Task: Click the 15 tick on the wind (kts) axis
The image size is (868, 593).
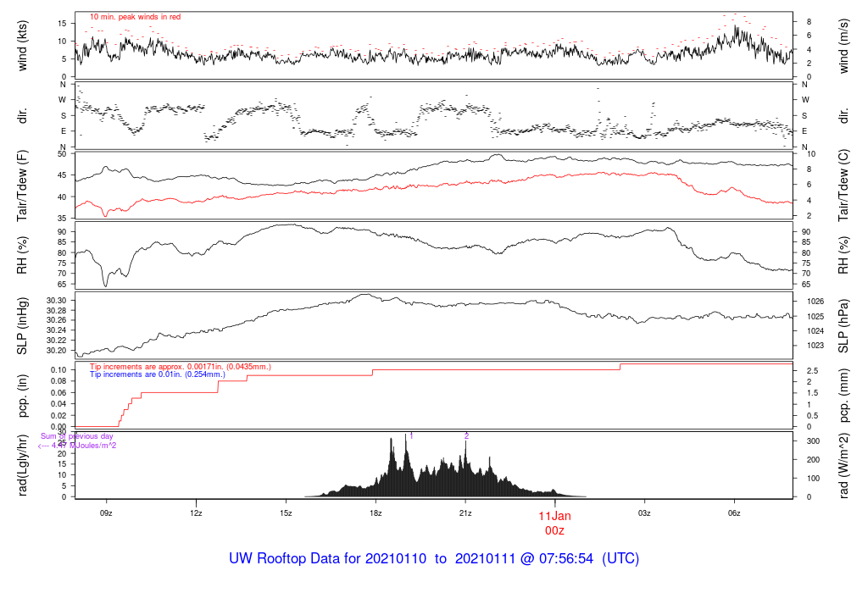Action: 62,23
